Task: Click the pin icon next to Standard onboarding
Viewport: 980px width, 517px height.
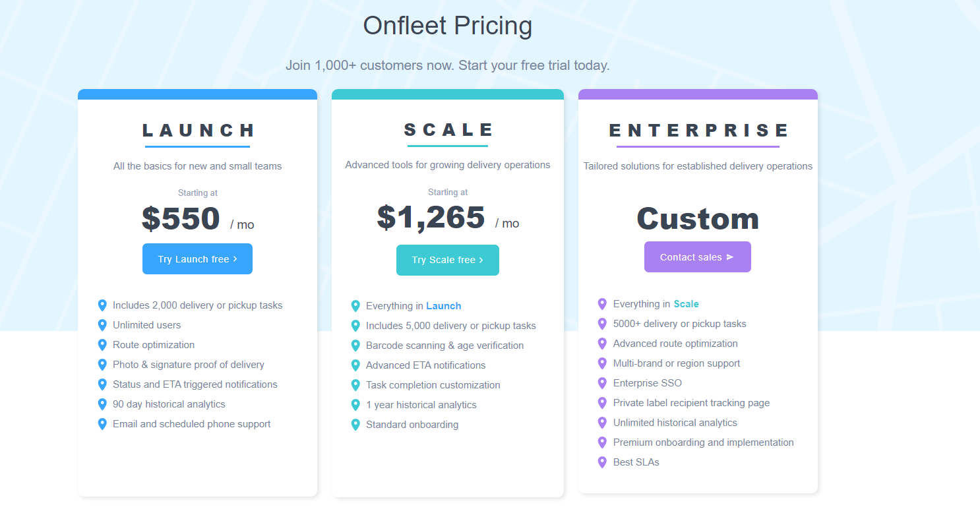Action: [356, 424]
